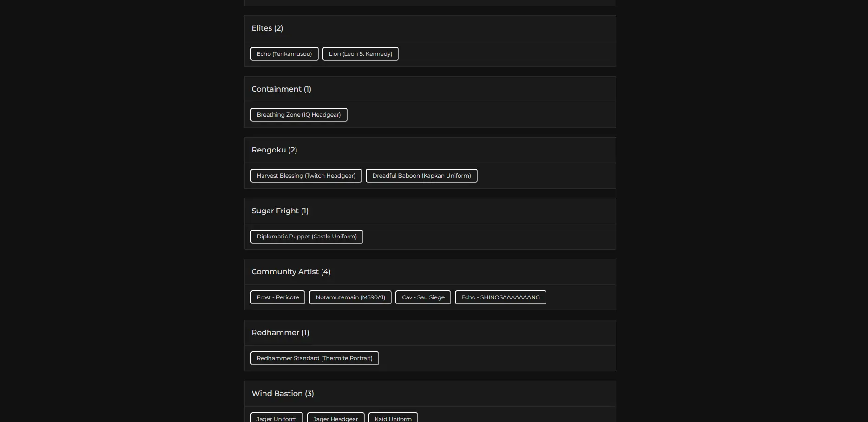The image size is (868, 422).
Task: Select the Jager Headgear tag
Action: pos(335,418)
